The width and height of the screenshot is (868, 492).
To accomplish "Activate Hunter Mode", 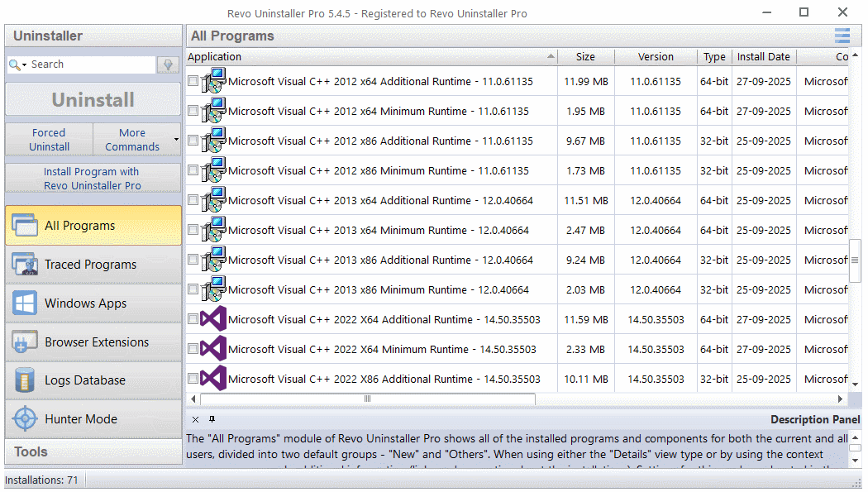I will 93,419.
